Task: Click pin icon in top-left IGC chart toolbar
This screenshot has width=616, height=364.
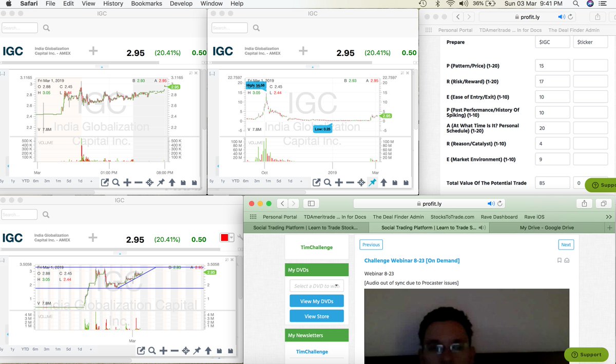Action: click(161, 182)
